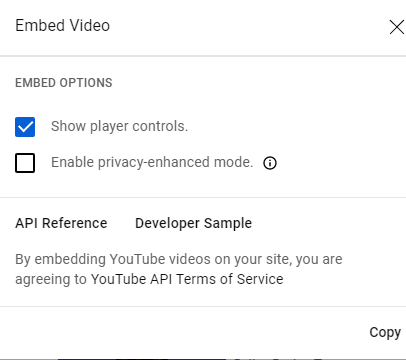Click the words 'agreeing to' in disclaimer
406x360 pixels.
[x=51, y=279]
